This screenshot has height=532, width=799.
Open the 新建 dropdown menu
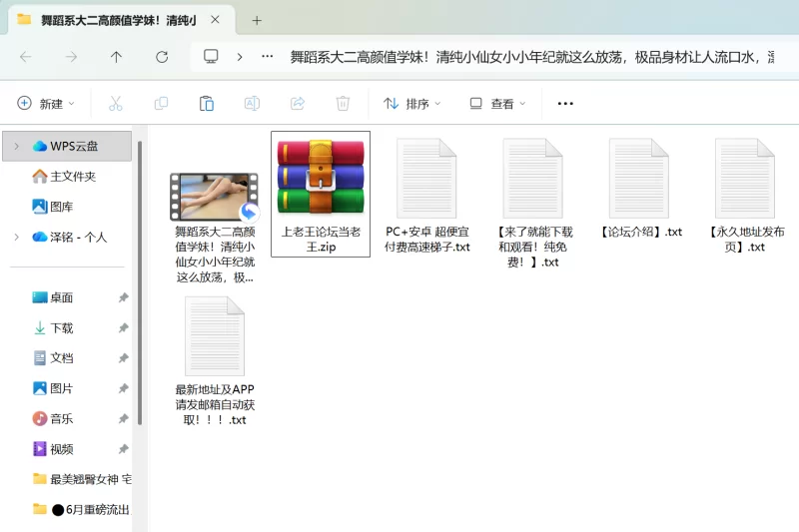coord(41,103)
